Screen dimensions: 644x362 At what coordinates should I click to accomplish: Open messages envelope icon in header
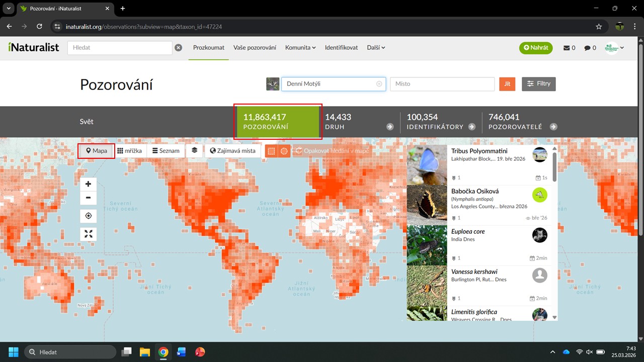(569, 48)
